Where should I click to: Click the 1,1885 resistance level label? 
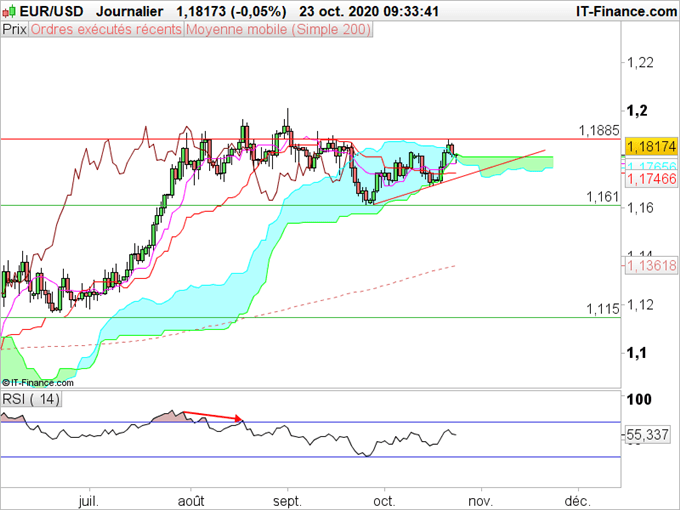coord(599,130)
